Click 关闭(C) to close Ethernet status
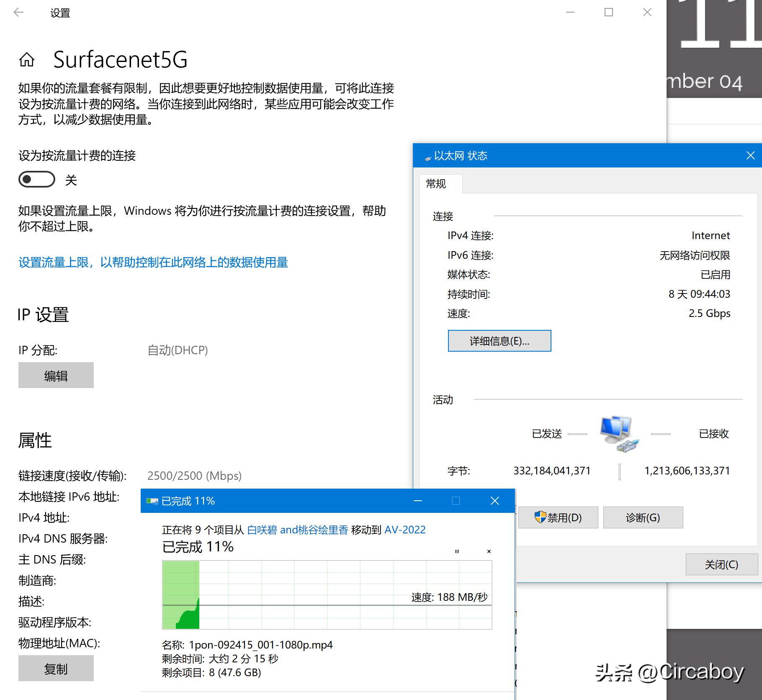 pyautogui.click(x=721, y=564)
